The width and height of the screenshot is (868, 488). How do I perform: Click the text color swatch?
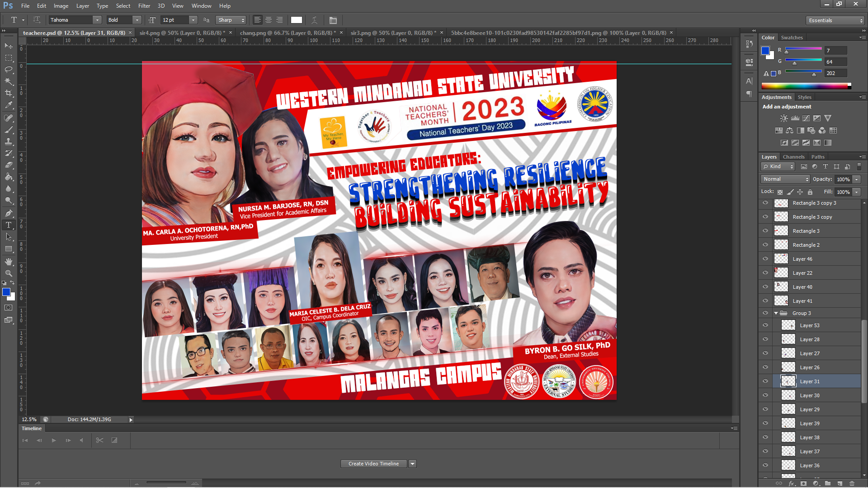coord(297,20)
